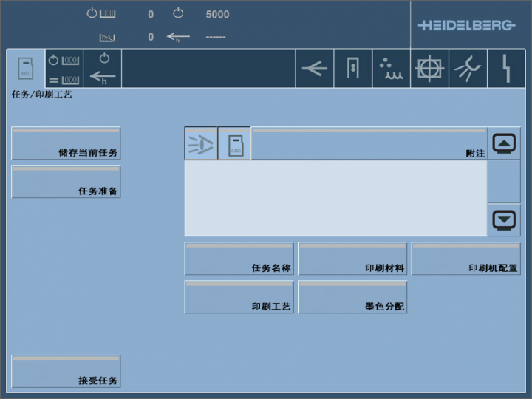Click the status bar sheet counter power icon
This screenshot has width=532, height=399.
pyautogui.click(x=100, y=13)
